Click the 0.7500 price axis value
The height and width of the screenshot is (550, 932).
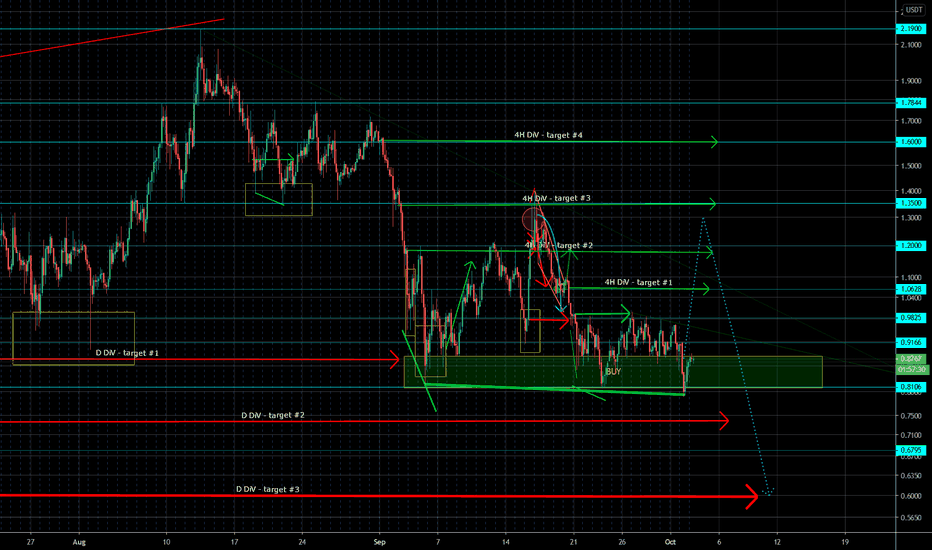[x=911, y=416]
